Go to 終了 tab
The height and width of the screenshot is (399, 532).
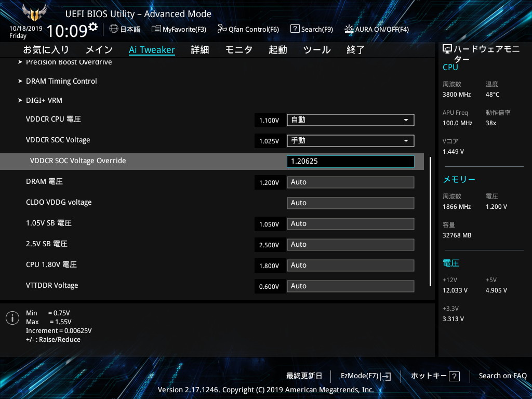pos(355,50)
